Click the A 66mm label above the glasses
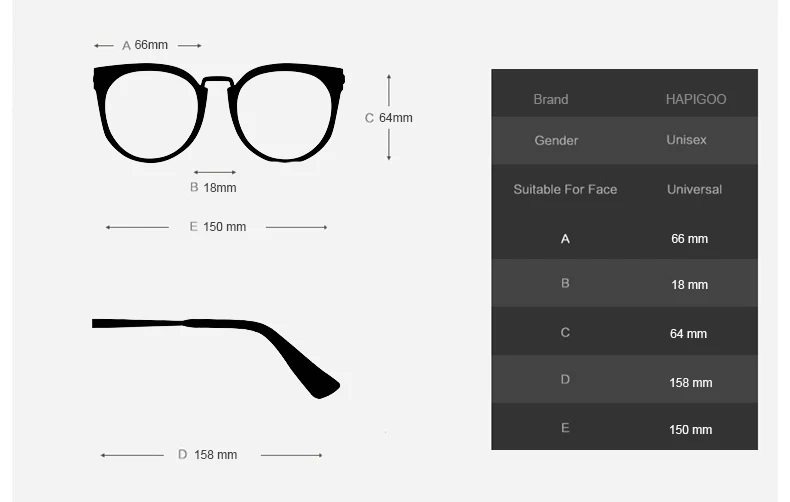This screenshot has width=790, height=502. point(145,45)
